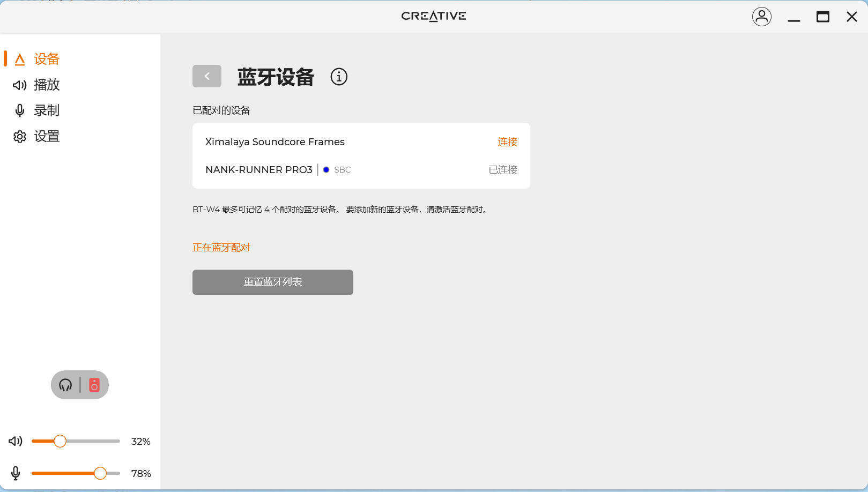Close the Creative app window
The height and width of the screenshot is (492, 868).
pos(852,17)
